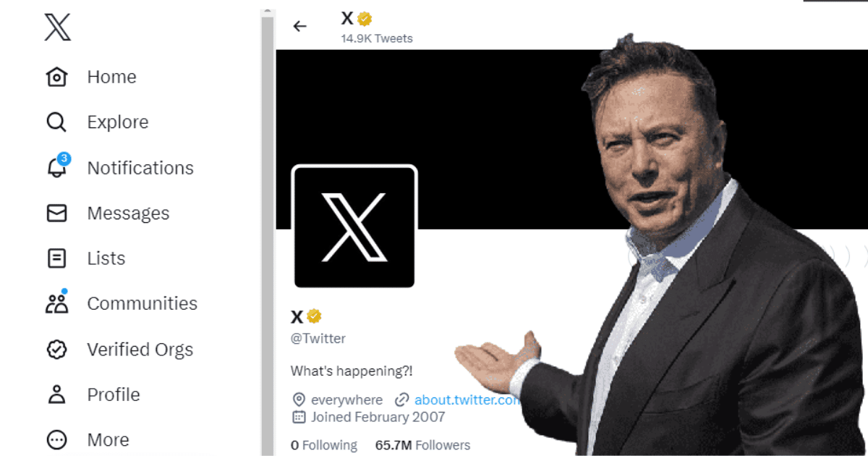View the 0 Following list
The width and height of the screenshot is (868, 456).
click(x=324, y=445)
